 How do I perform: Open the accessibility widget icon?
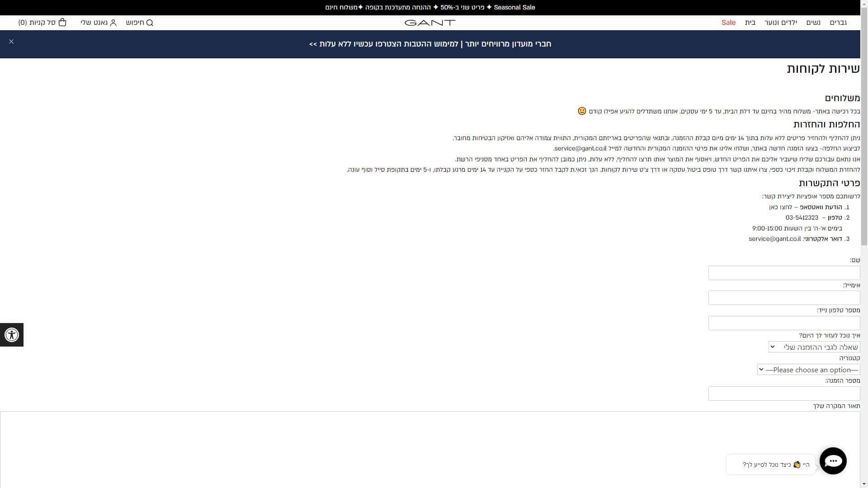12,335
